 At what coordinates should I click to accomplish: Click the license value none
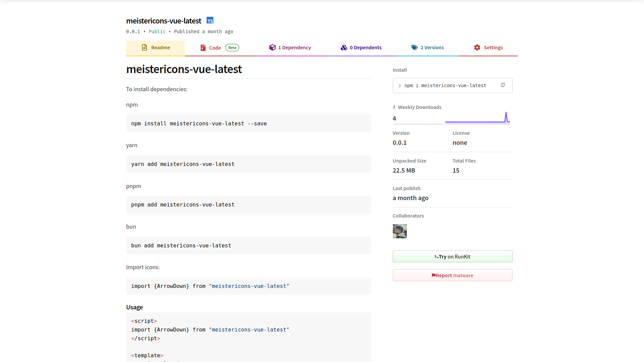[x=460, y=143]
